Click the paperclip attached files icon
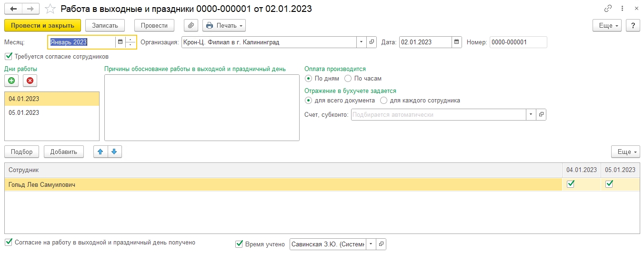The height and width of the screenshot is (254, 644). pos(191,25)
